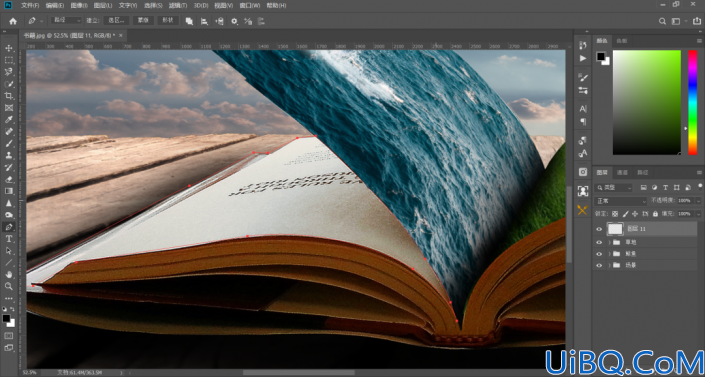Click the 选区... button
The height and width of the screenshot is (377, 705).
116,21
